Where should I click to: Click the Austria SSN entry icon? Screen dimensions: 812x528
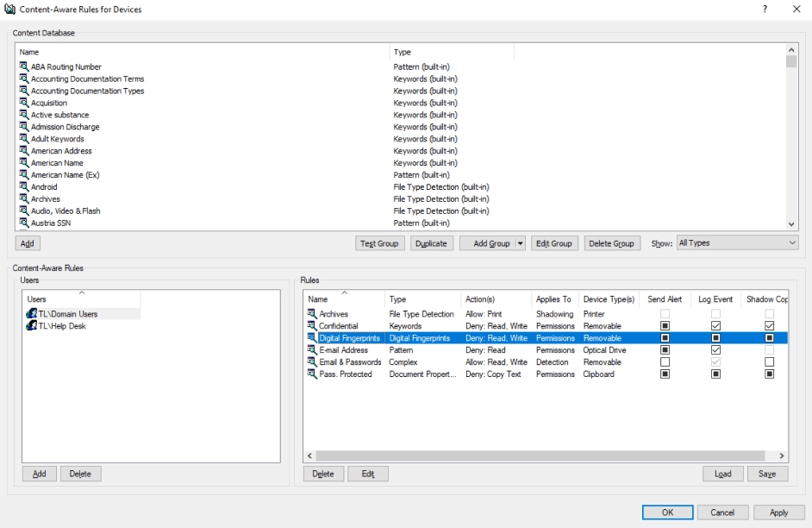tap(24, 223)
